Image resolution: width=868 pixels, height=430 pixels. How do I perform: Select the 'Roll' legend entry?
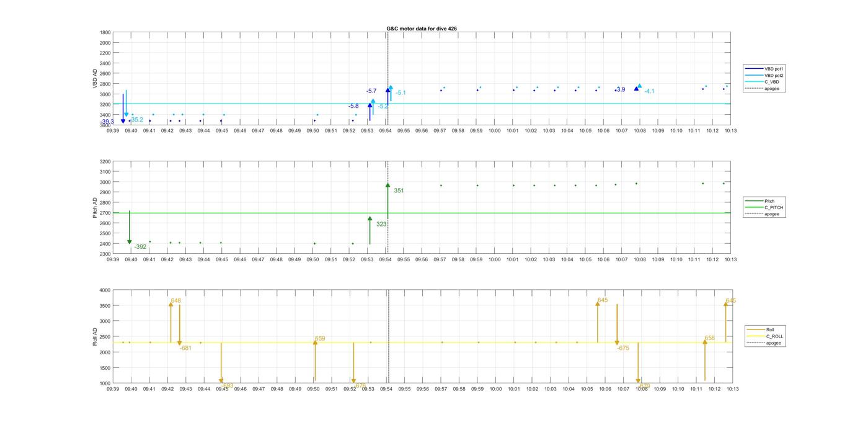pyautogui.click(x=771, y=329)
